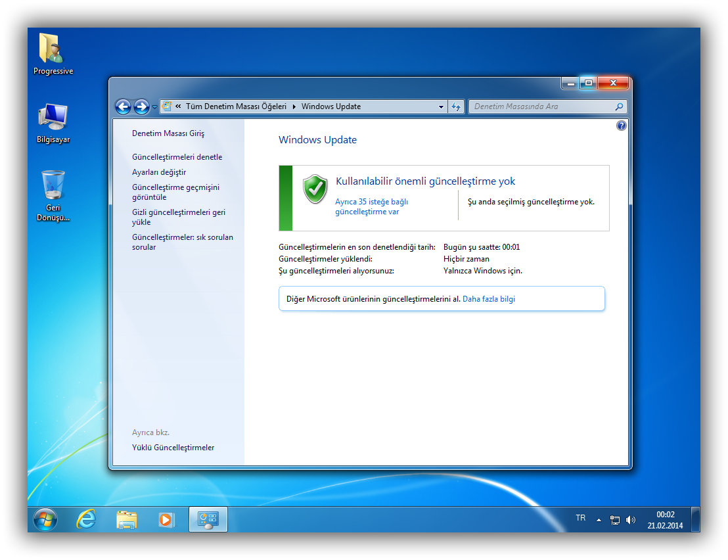728x560 pixels.
Task: Click Tüm Denetim Masası Öğeleri breadcrumb
Action: tap(236, 106)
